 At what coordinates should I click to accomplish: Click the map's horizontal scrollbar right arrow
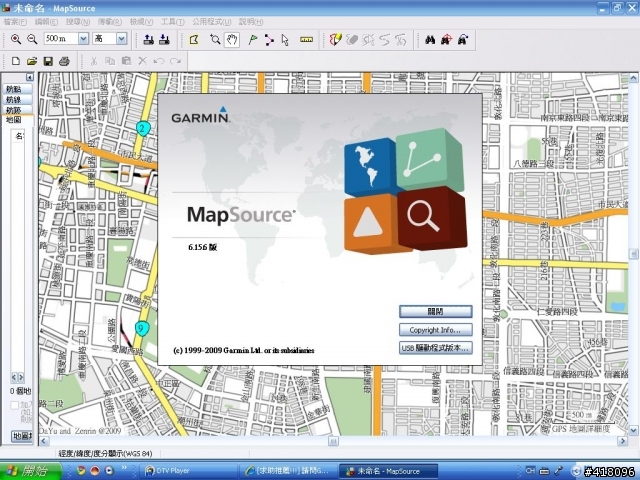(x=623, y=441)
